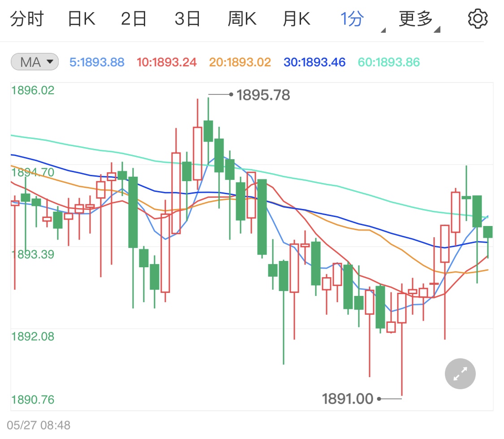Click the timestamp 05/27 08:48

(x=39, y=425)
